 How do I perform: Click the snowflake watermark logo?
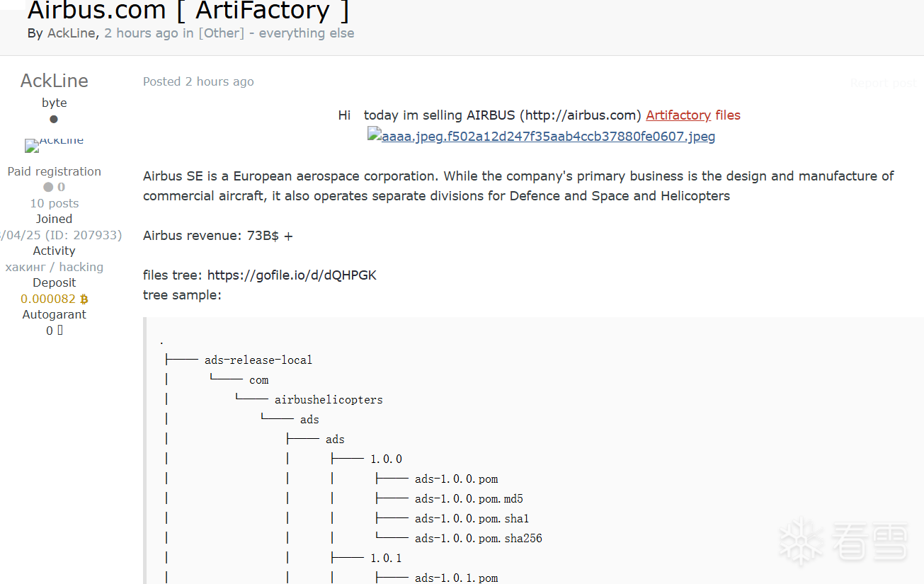pos(802,542)
